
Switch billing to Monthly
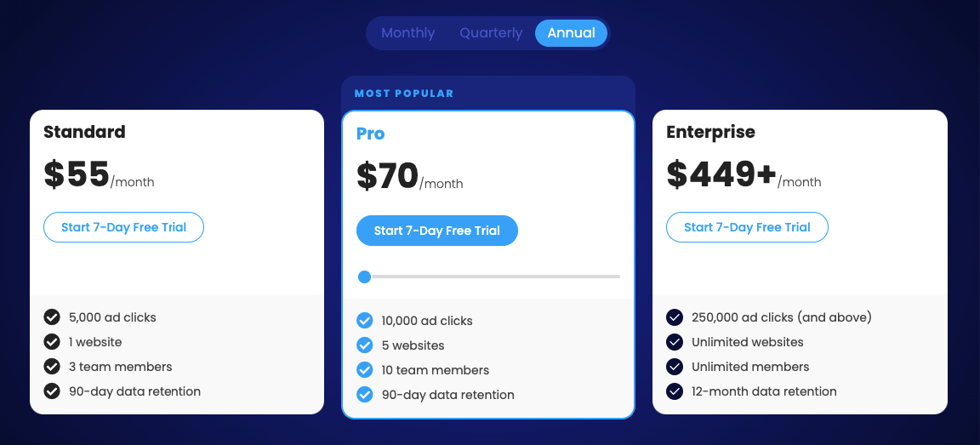coord(408,33)
